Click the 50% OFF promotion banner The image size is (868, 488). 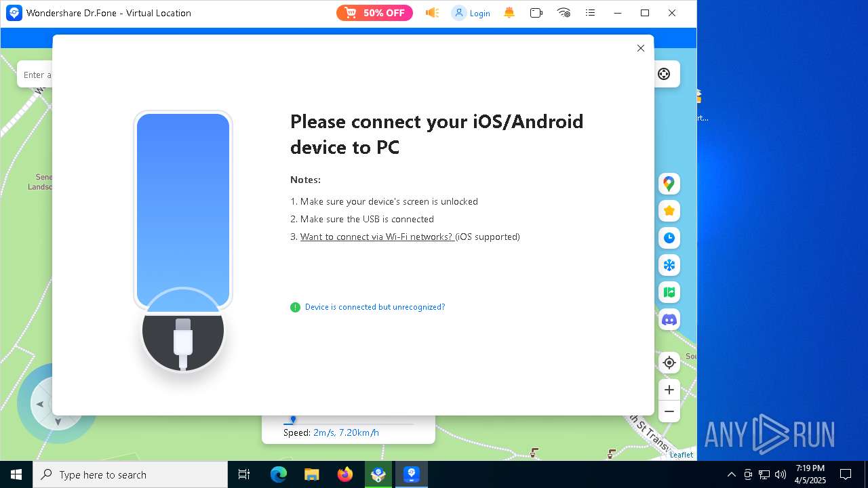coord(374,13)
